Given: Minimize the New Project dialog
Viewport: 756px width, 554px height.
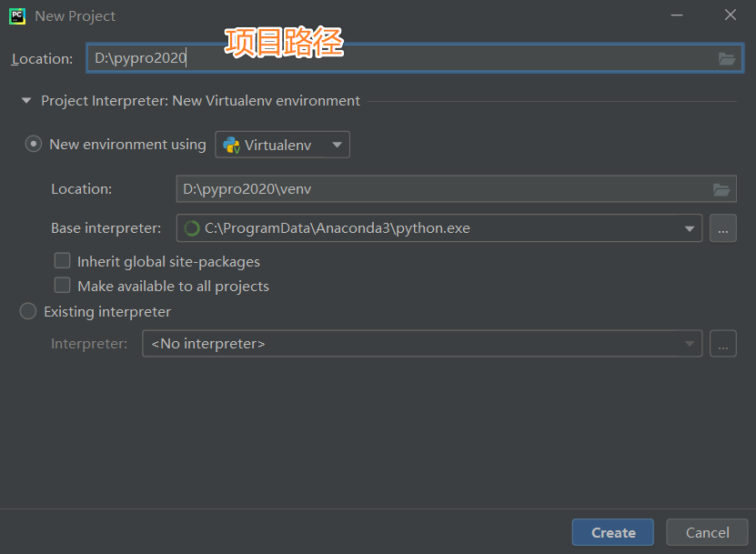Looking at the screenshot, I should click(677, 15).
